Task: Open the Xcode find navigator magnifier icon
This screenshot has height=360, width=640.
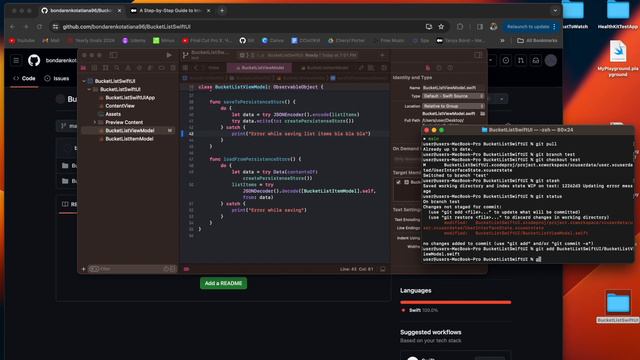Action: pos(117,68)
